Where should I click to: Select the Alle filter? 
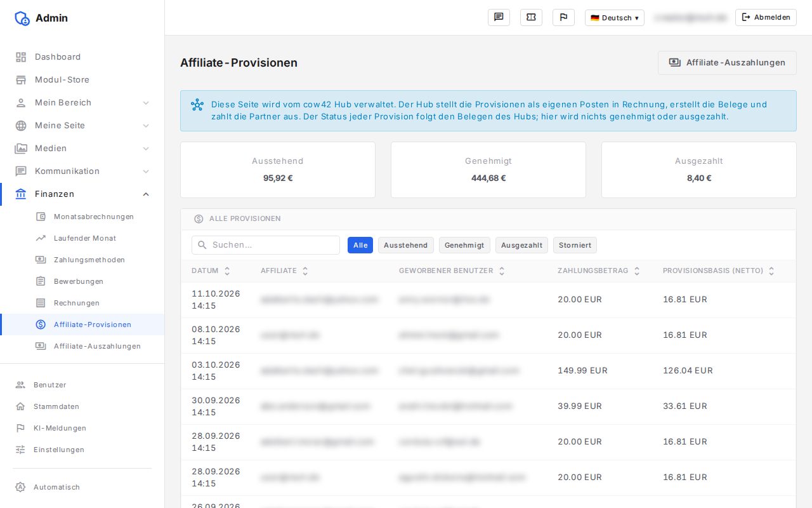point(360,245)
